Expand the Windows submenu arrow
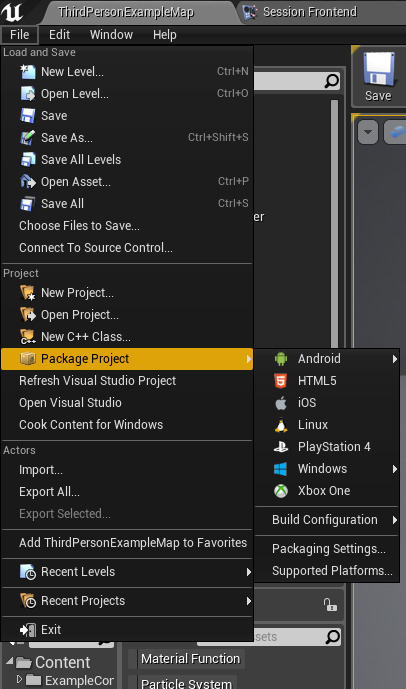406x689 pixels. click(395, 469)
